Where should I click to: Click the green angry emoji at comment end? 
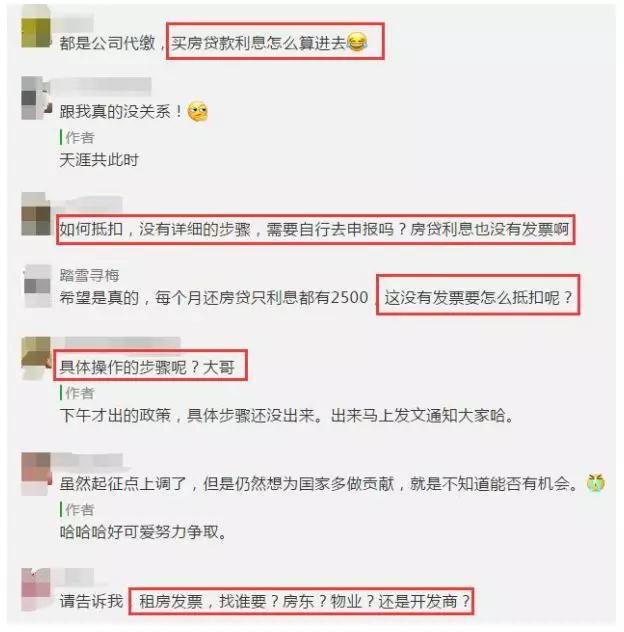pos(596,483)
